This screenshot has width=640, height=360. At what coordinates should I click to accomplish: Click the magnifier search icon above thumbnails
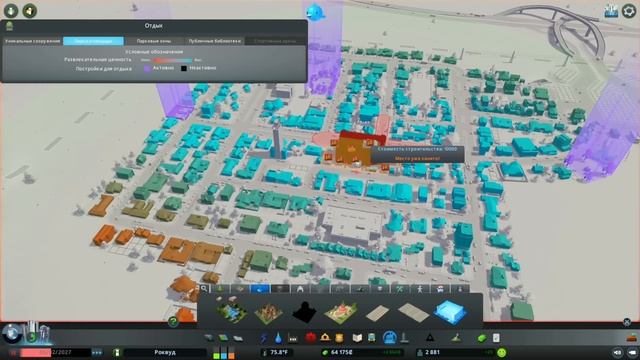pyautogui.click(x=204, y=289)
